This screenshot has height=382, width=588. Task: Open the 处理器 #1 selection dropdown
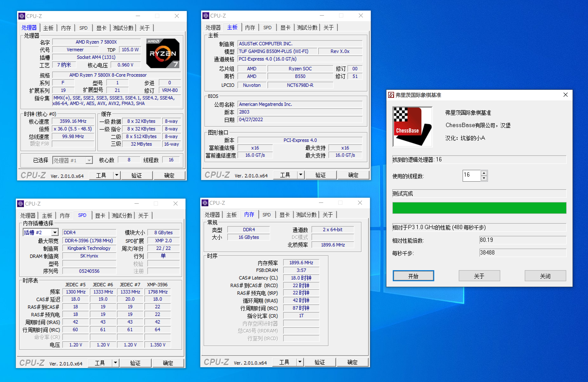point(89,160)
